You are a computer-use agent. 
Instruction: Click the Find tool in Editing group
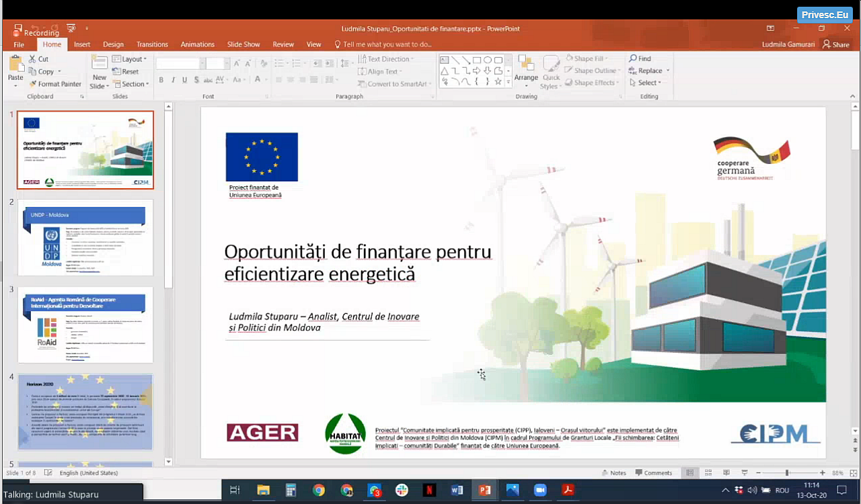(x=640, y=59)
